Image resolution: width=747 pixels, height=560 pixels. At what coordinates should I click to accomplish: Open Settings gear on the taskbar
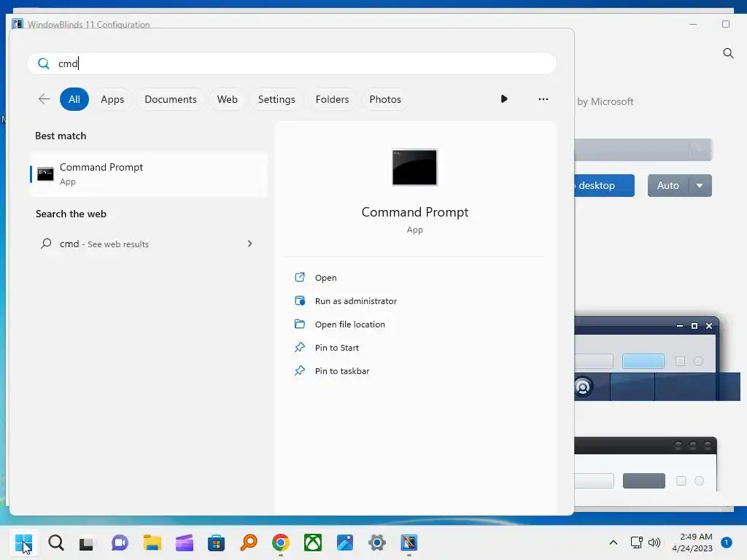pyautogui.click(x=377, y=542)
